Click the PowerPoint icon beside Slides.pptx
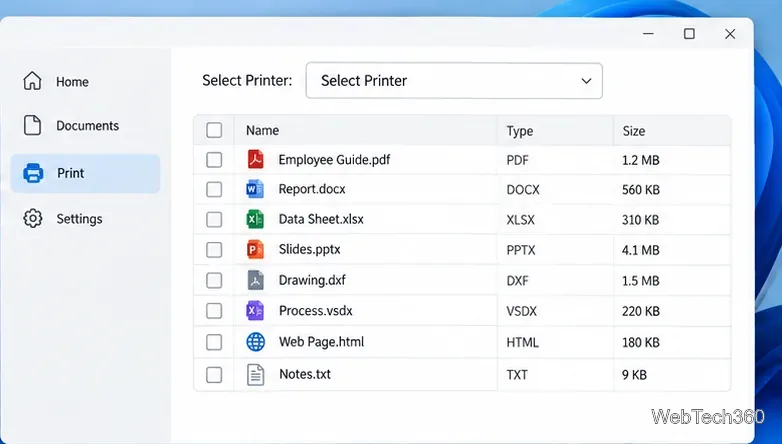The width and height of the screenshot is (782, 444). pyautogui.click(x=255, y=249)
